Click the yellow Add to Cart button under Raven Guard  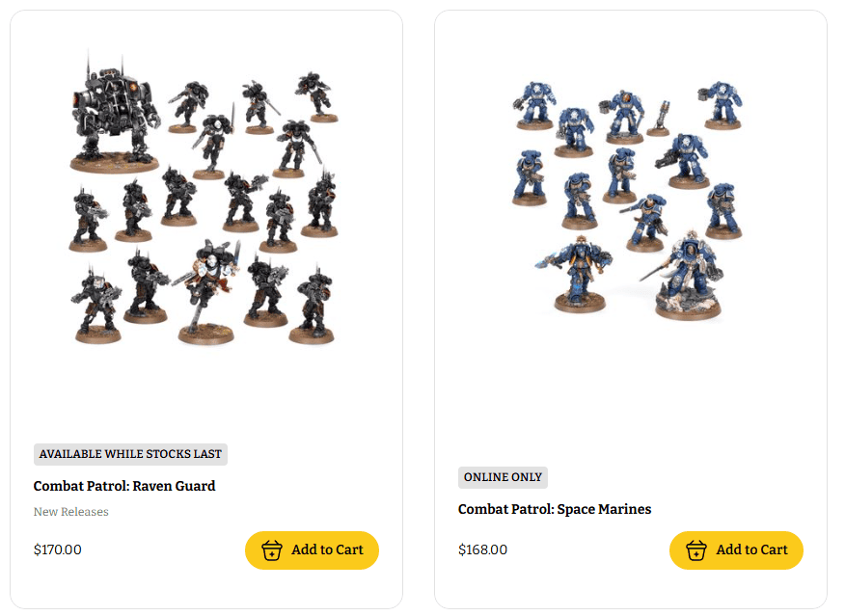(311, 549)
